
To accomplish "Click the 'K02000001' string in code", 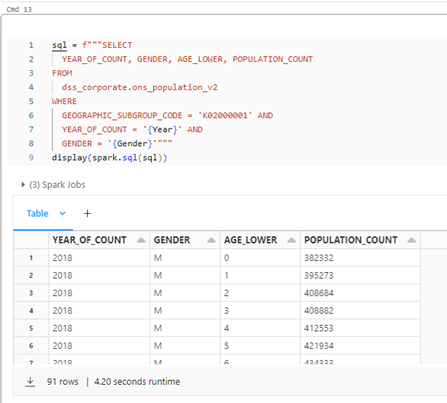I will (225, 115).
